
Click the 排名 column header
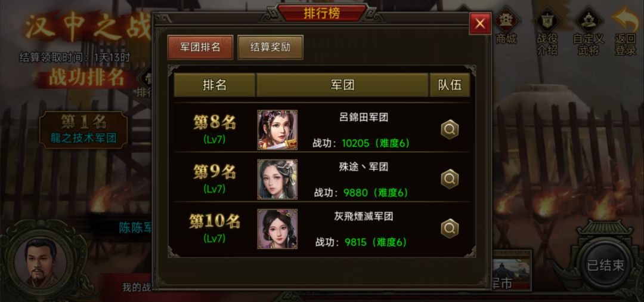pyautogui.click(x=215, y=85)
